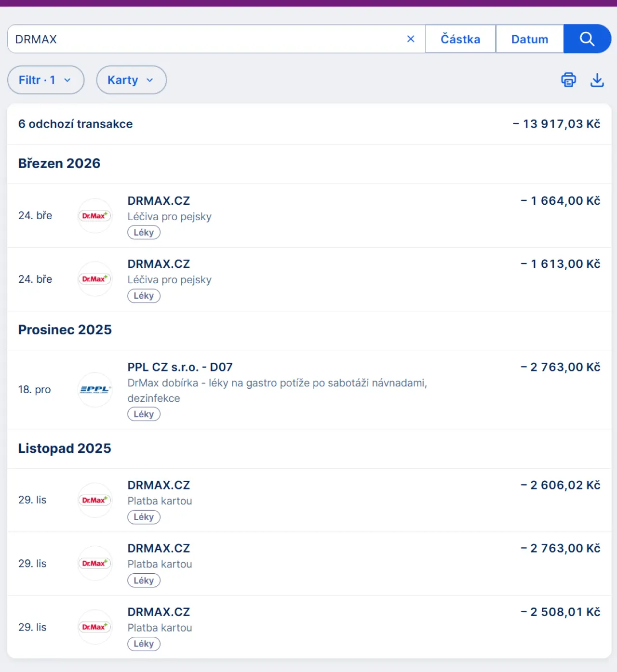Click the 'DrMax dobírka' note on the PPL transaction
The height and width of the screenshot is (672, 617).
click(277, 390)
